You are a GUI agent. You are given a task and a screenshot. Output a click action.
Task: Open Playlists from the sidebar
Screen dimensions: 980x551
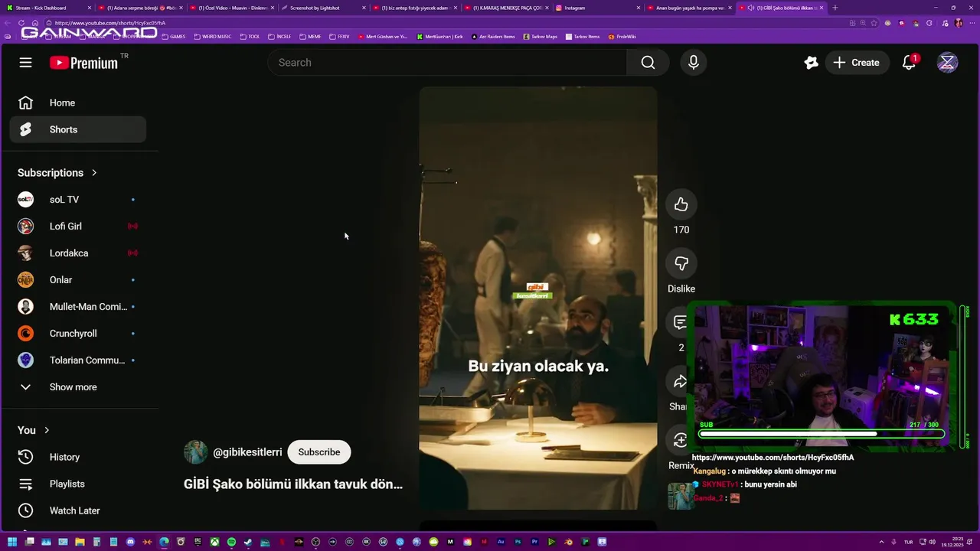point(77,484)
